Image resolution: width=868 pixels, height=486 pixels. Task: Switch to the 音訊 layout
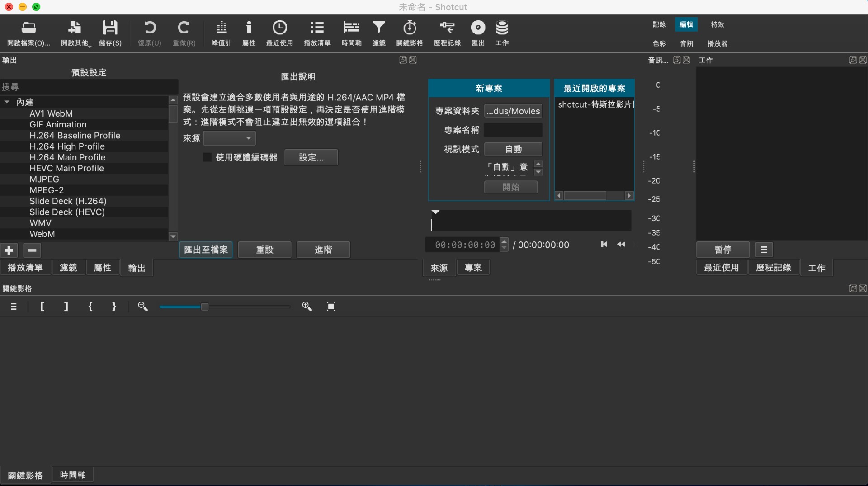pyautogui.click(x=687, y=43)
